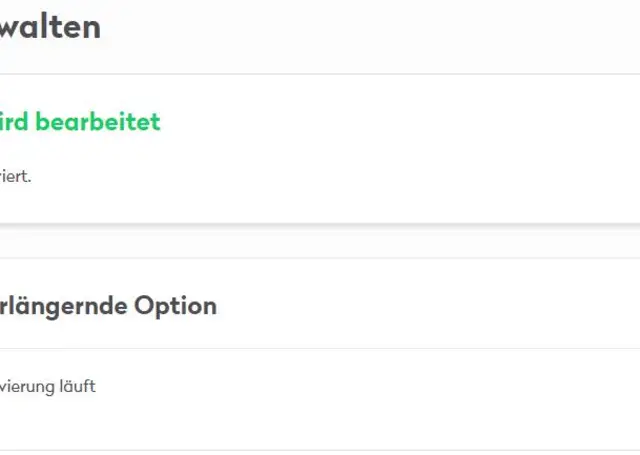Click blank space right of green 'bearbeitet' heading
Screen dimensions: 640x455
[x=400, y=122]
